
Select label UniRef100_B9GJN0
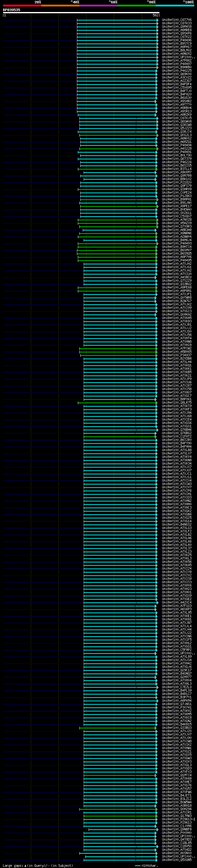point(177,203)
